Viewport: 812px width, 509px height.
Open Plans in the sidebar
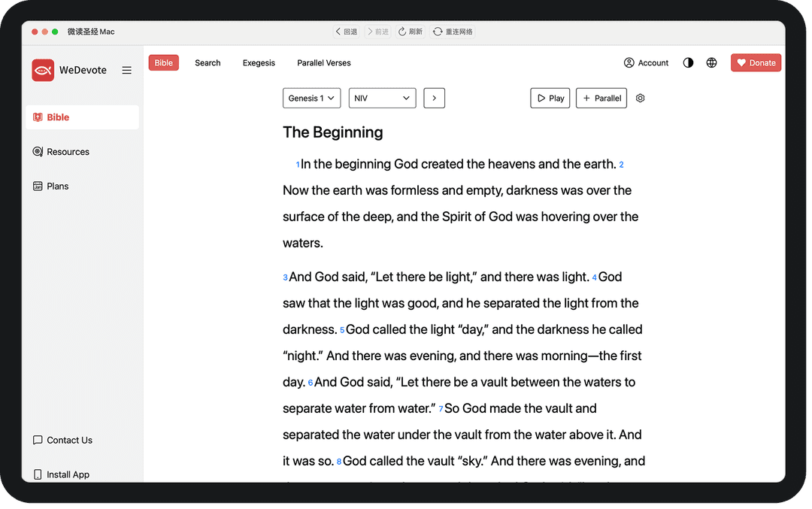pyautogui.click(x=58, y=186)
